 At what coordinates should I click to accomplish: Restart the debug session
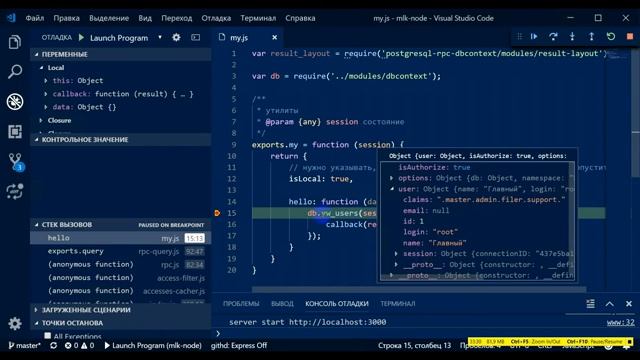pyautogui.click(x=611, y=37)
